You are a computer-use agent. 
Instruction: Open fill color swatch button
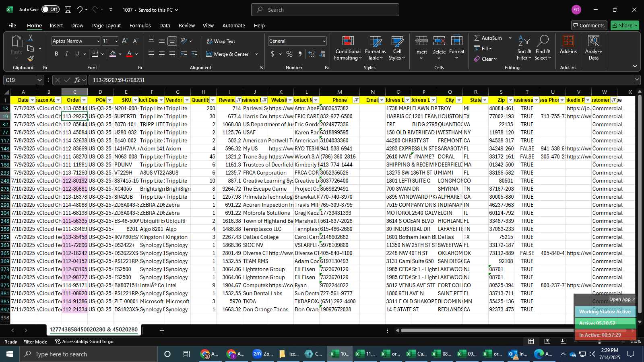(113, 54)
